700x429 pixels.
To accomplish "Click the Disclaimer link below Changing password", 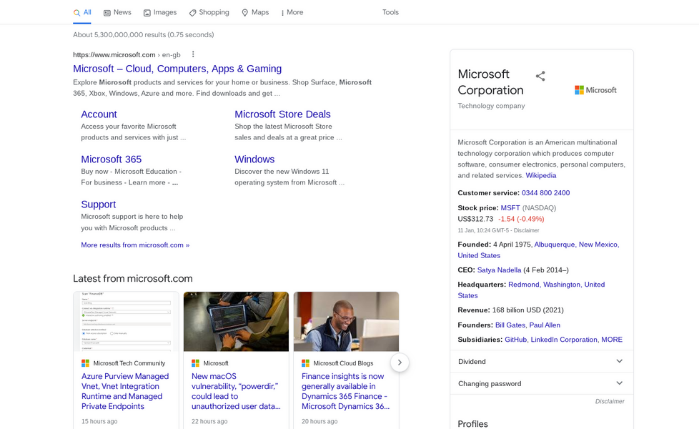I will 609,401.
